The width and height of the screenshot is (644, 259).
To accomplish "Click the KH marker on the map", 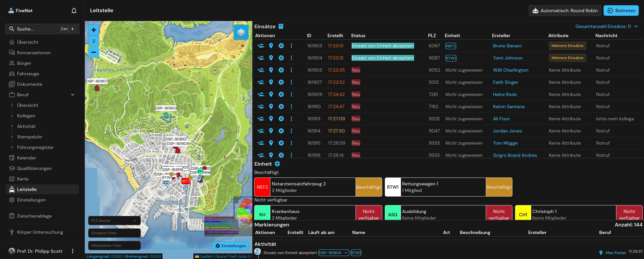I will click(200, 171).
